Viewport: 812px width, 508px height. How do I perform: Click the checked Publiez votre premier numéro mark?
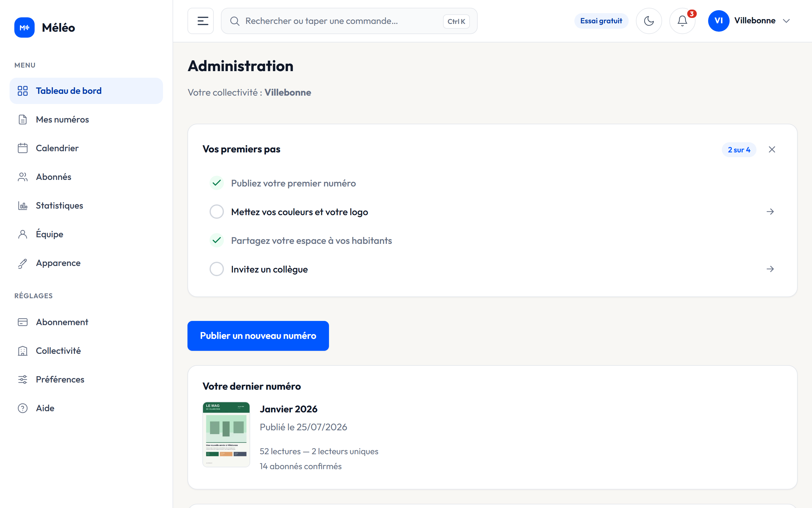tap(217, 183)
